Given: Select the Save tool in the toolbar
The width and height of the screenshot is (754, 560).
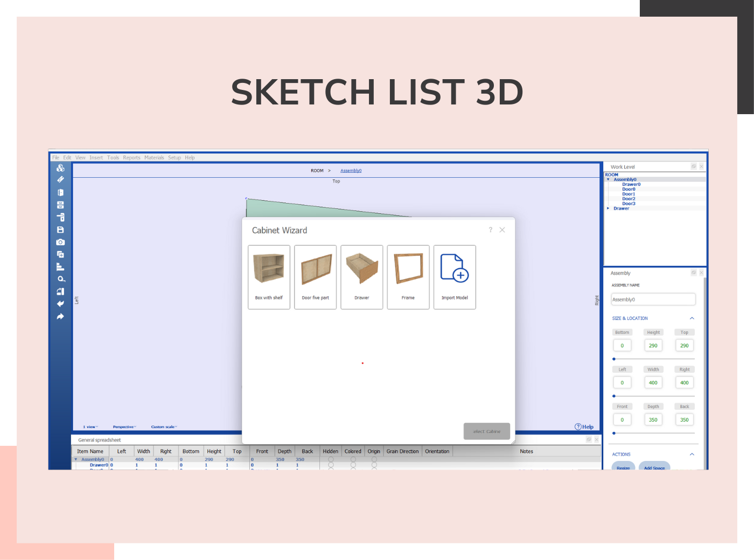Looking at the screenshot, I should pyautogui.click(x=60, y=229).
